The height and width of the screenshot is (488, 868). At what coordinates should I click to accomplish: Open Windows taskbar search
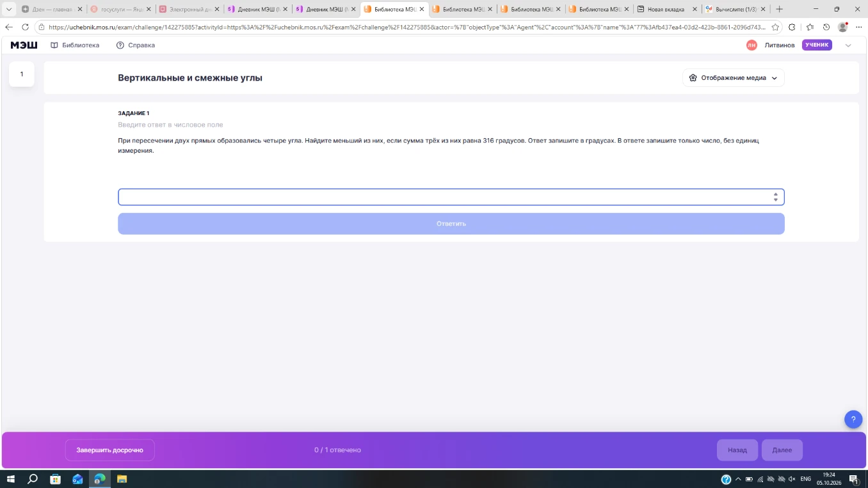point(33,479)
